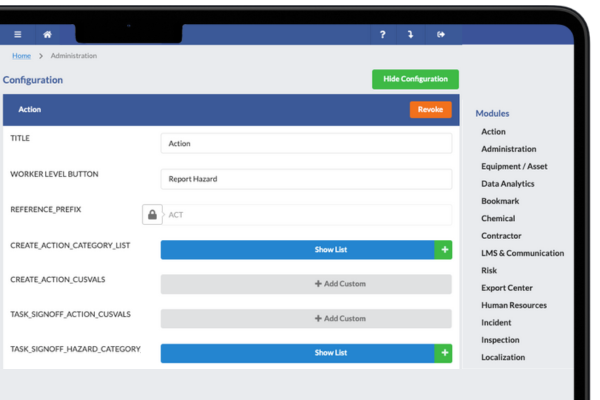
Task: Click green plus next to CREATE_ACTION_CATEGORY_LIST
Action: click(443, 249)
